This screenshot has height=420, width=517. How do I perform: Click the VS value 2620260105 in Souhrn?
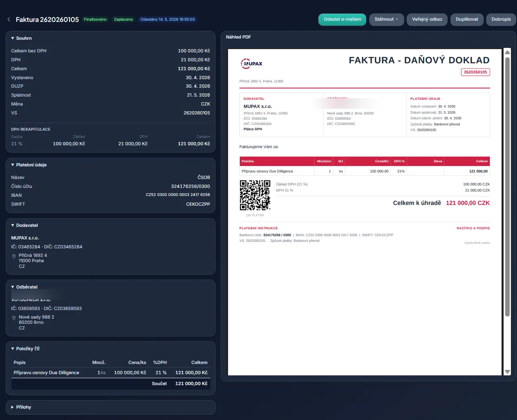197,113
